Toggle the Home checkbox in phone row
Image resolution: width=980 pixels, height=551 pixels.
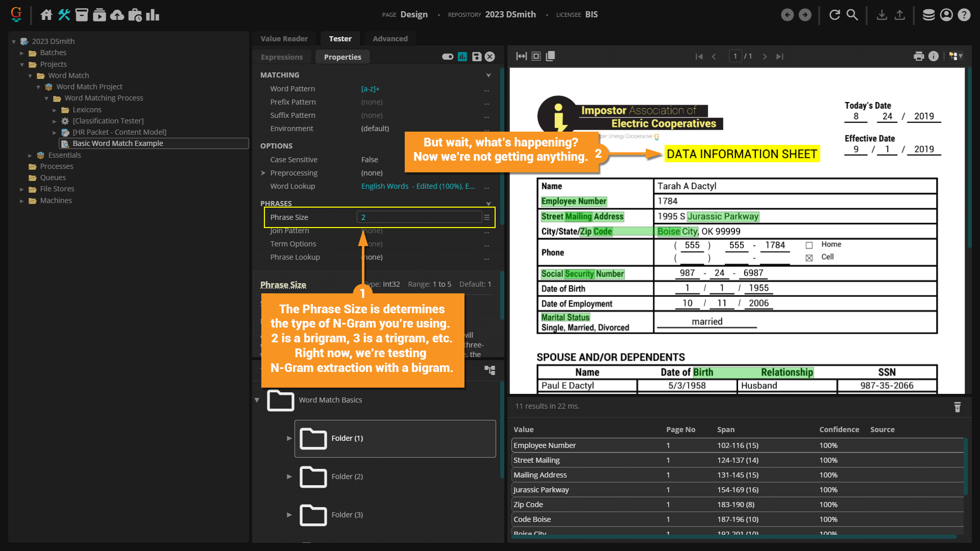click(809, 245)
